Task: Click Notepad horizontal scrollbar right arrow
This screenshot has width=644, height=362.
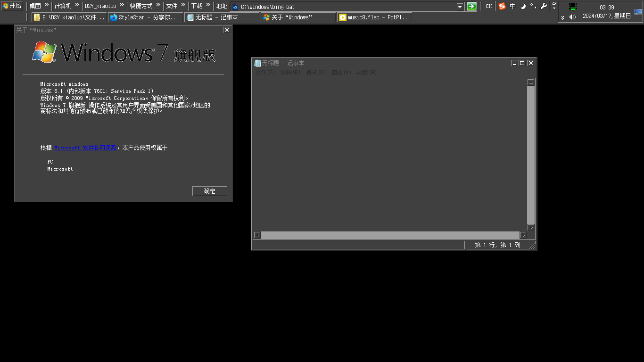Action: point(523,235)
